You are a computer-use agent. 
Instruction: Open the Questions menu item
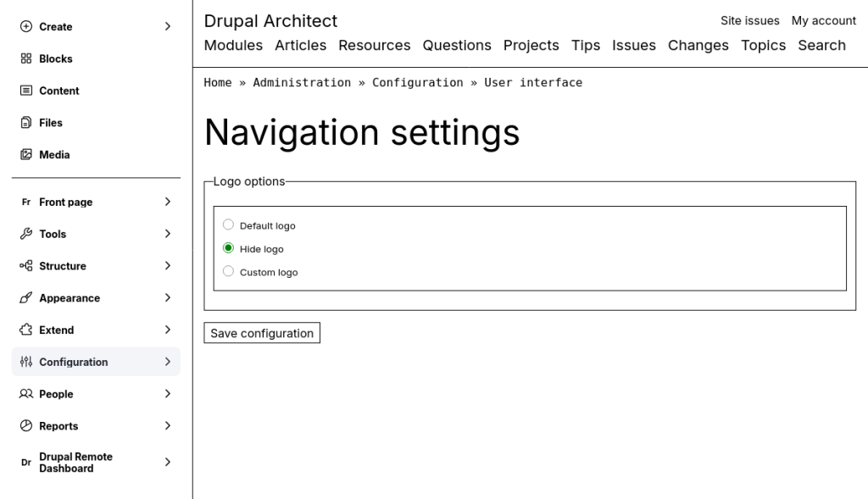[x=457, y=46]
